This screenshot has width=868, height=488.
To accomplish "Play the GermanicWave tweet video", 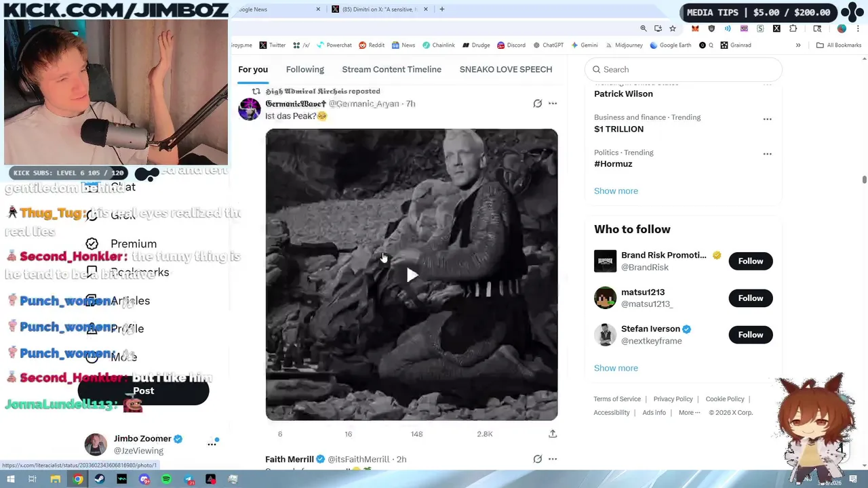I will pyautogui.click(x=412, y=274).
